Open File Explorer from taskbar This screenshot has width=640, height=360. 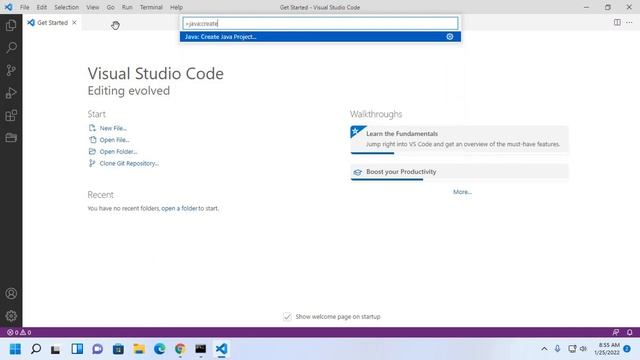tap(139, 349)
